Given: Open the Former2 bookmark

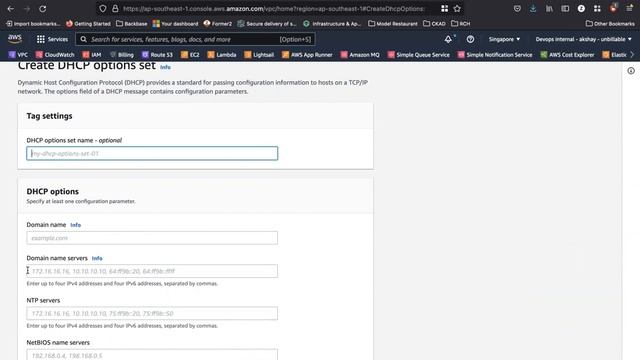Looking at the screenshot, I should (218, 24).
